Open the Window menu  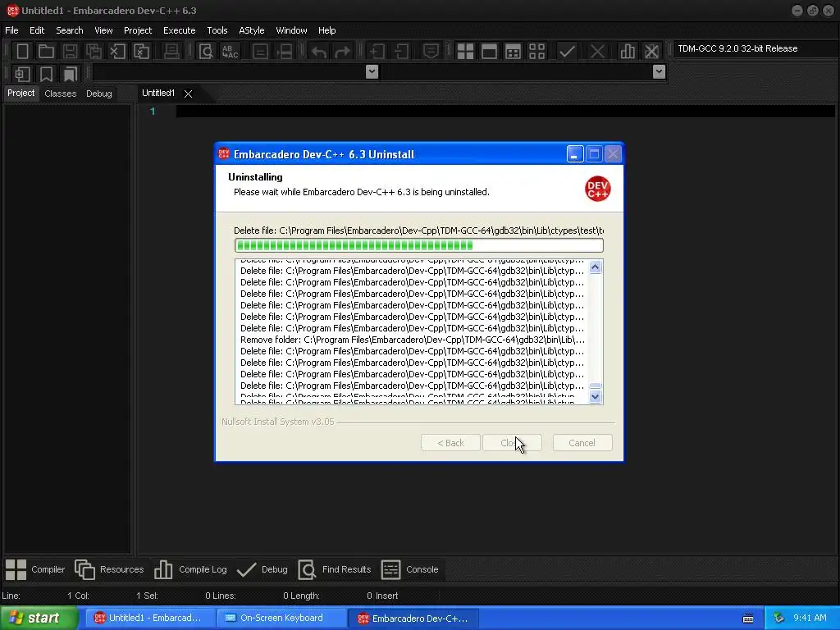(x=291, y=30)
